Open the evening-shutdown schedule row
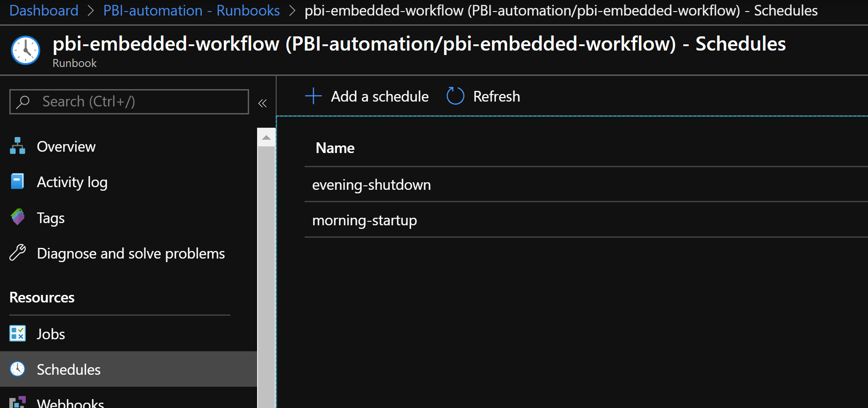Image resolution: width=868 pixels, height=408 pixels. pyautogui.click(x=371, y=185)
